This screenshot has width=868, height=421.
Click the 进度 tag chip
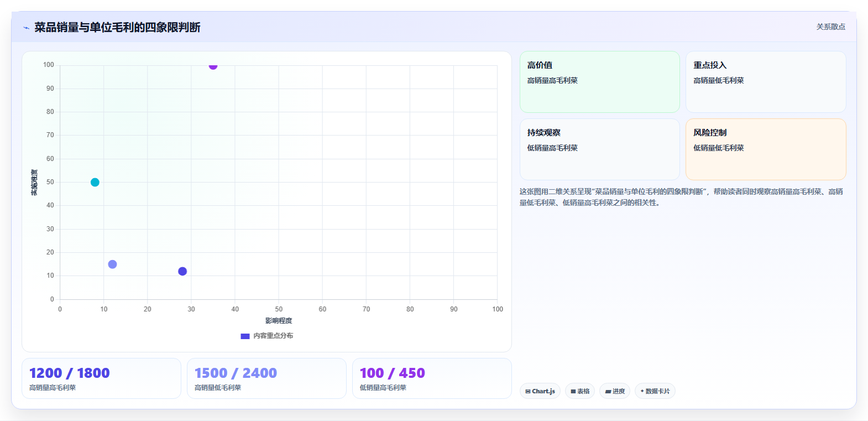pyautogui.click(x=615, y=391)
